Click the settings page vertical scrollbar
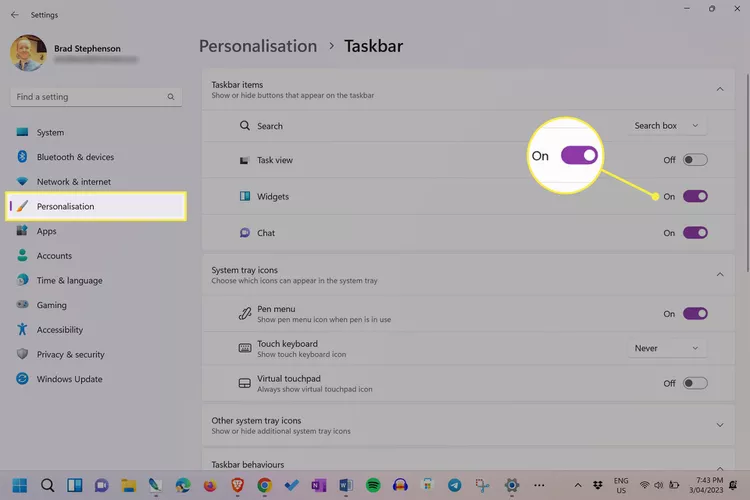This screenshot has width=750, height=500. tap(747, 173)
